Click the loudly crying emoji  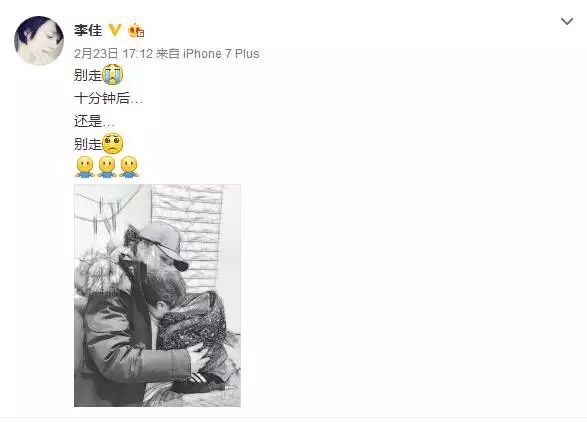click(113, 75)
